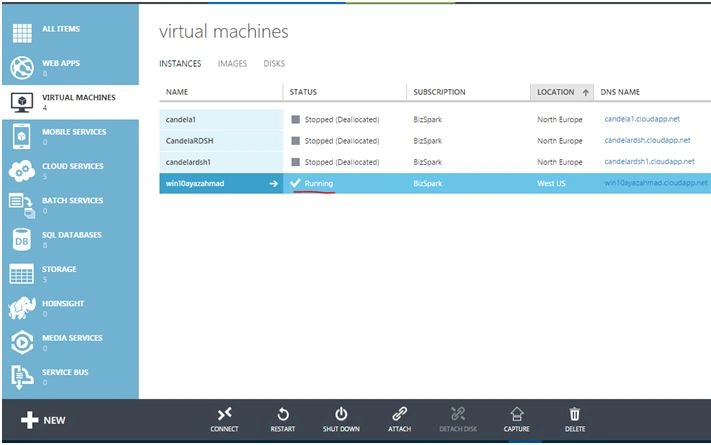
Task: Select the Virtual Machines monitor icon
Action: (22, 102)
